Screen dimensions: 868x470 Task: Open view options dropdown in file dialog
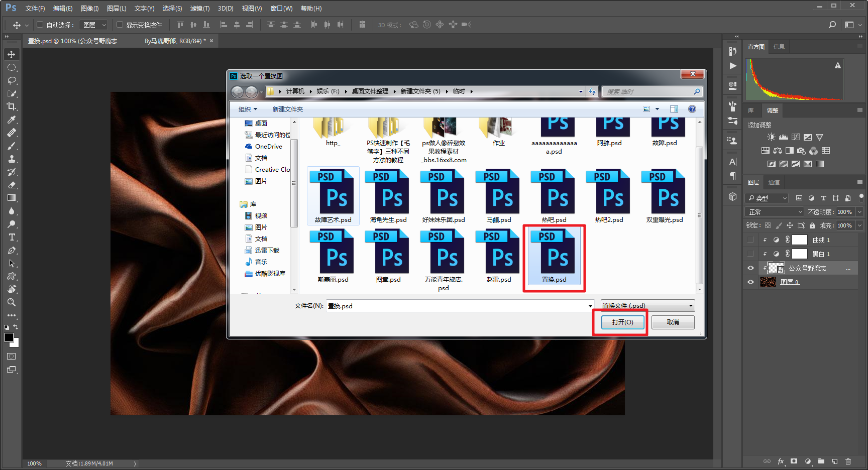657,109
